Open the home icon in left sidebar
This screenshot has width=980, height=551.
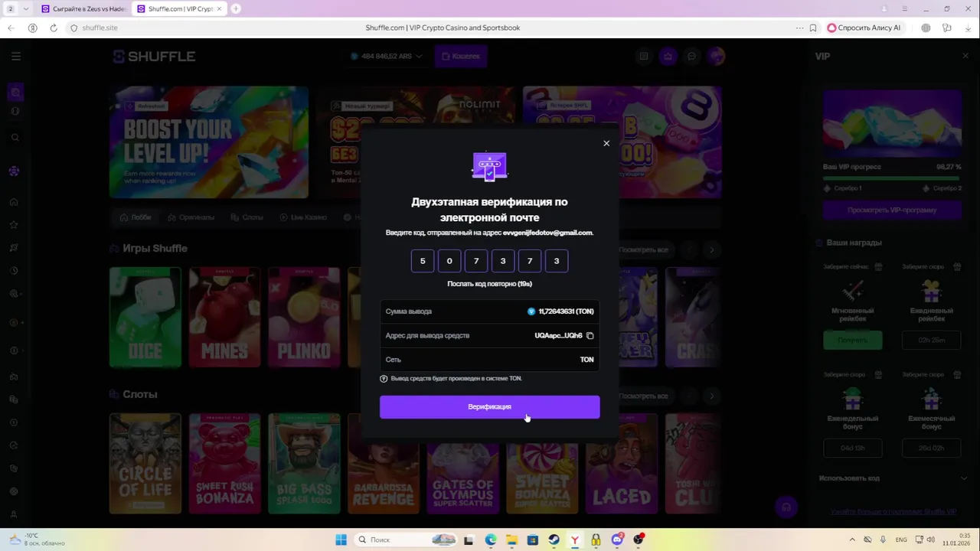point(14,202)
